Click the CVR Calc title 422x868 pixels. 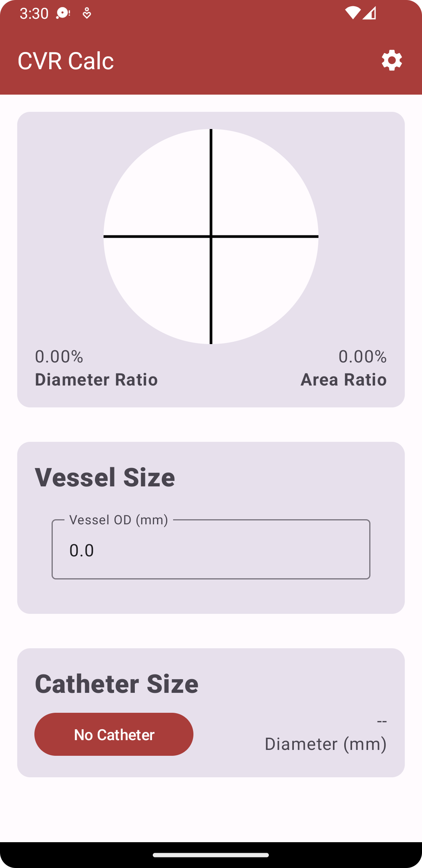(66, 60)
